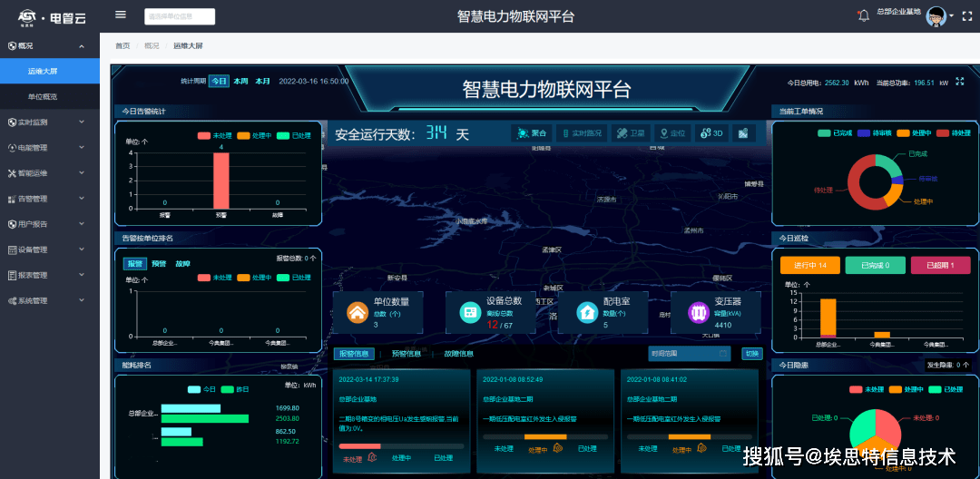The image size is (980, 479).
Task: Click the 已超期 1 inspection button
Action: point(941,266)
